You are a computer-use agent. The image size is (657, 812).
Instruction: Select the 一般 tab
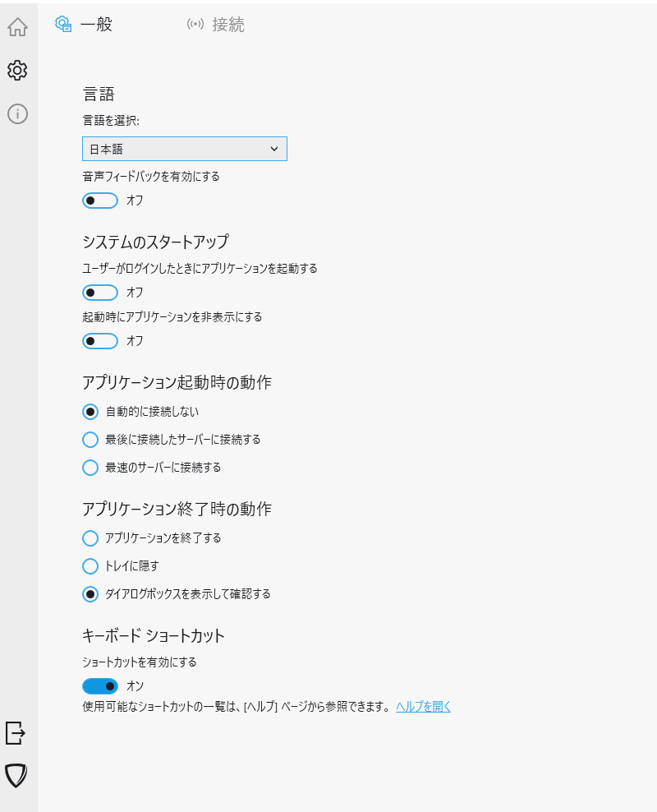tap(91, 25)
